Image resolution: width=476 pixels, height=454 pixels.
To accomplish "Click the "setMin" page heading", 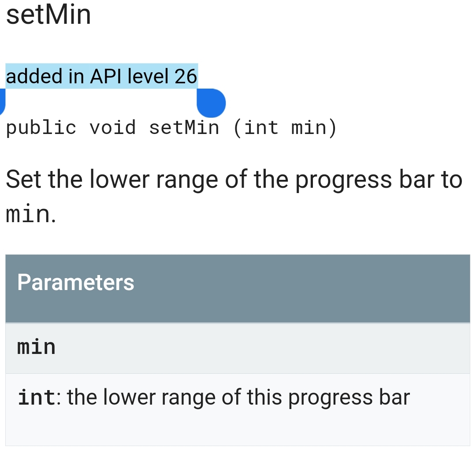I will pos(48,14).
